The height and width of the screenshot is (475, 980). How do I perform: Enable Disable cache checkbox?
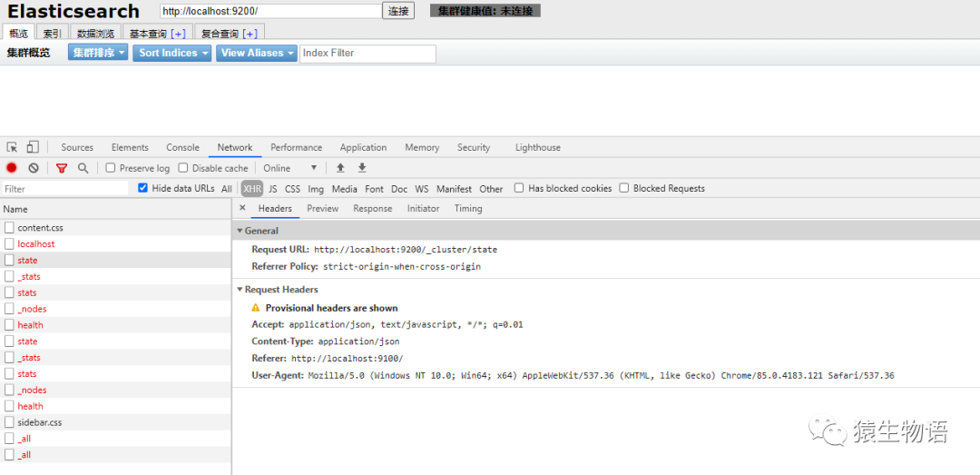tap(183, 168)
